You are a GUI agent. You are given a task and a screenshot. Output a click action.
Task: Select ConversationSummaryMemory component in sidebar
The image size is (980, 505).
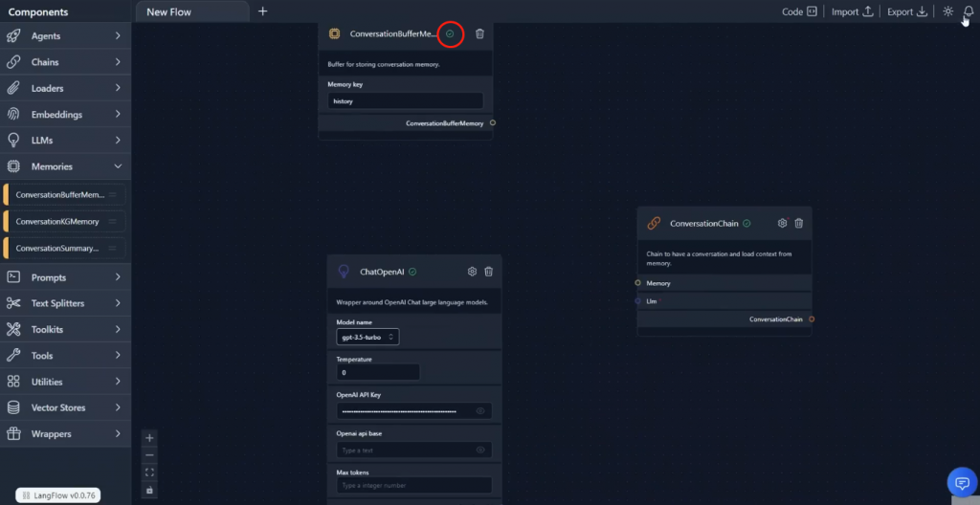[64, 248]
